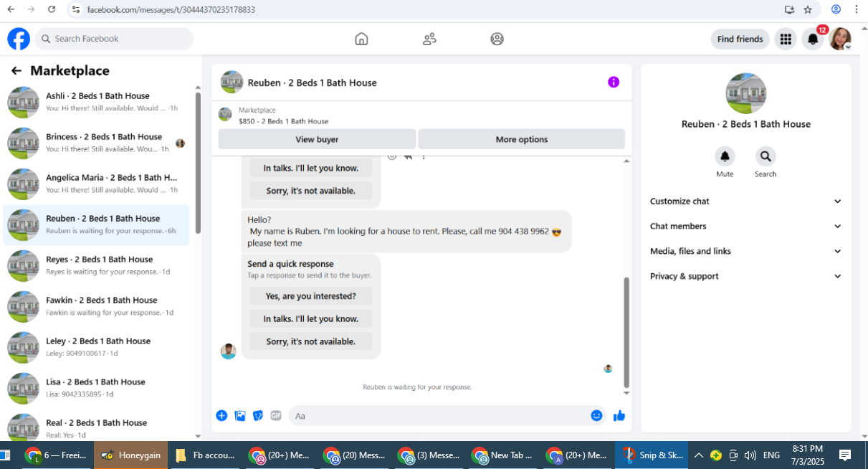Open the volume speaker icon in tray
Screen dimensions: 868x469
[750, 455]
